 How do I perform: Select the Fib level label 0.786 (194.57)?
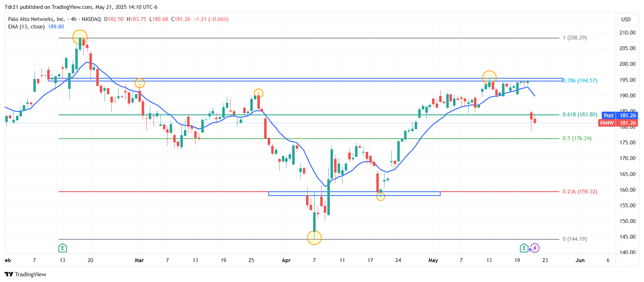coord(580,81)
